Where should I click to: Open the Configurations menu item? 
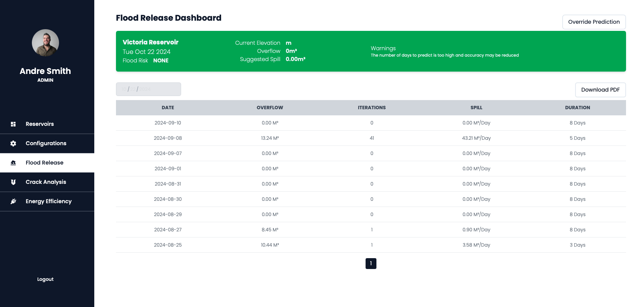coord(47,143)
